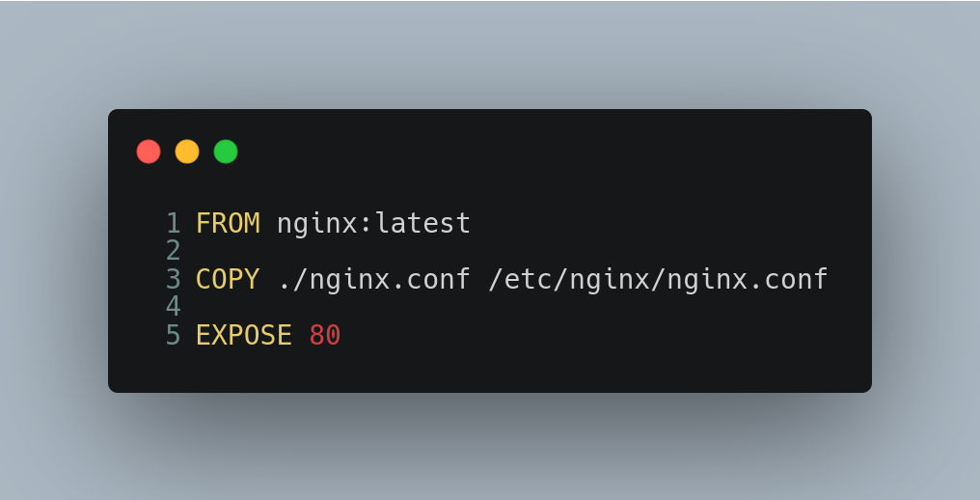Select line number 3 in gutter
Image resolution: width=980 pixels, height=500 pixels.
pos(173,279)
